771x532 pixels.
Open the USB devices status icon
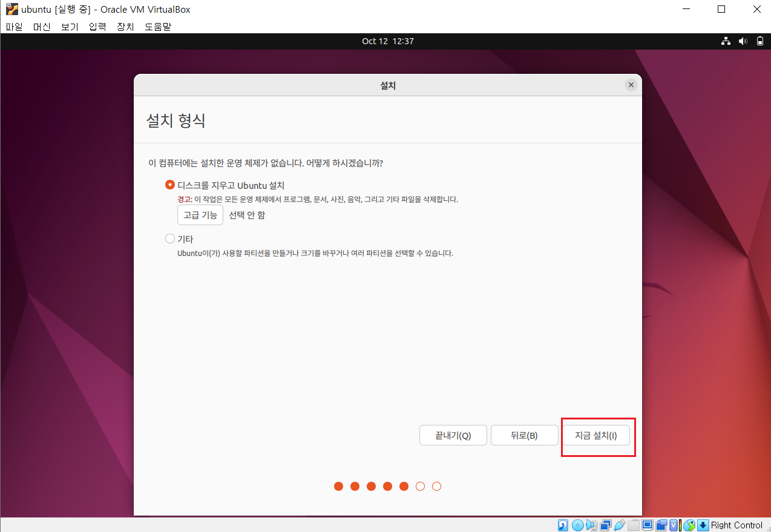click(x=620, y=525)
